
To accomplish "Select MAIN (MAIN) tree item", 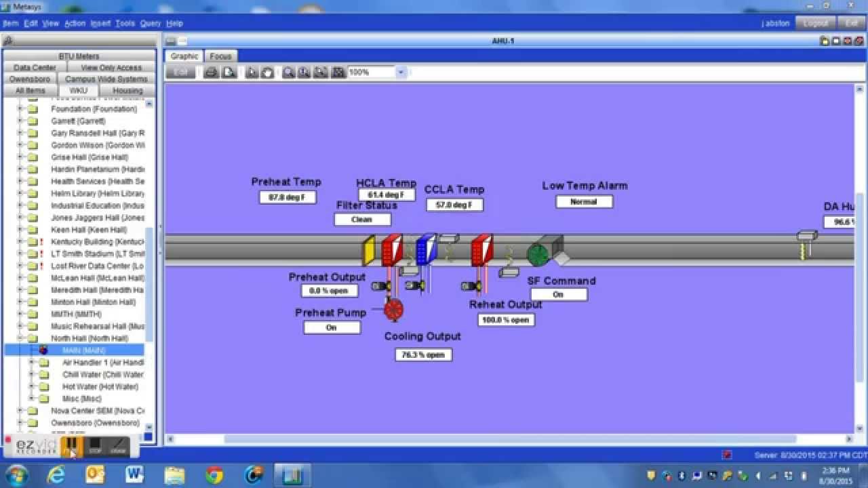I will [83, 350].
